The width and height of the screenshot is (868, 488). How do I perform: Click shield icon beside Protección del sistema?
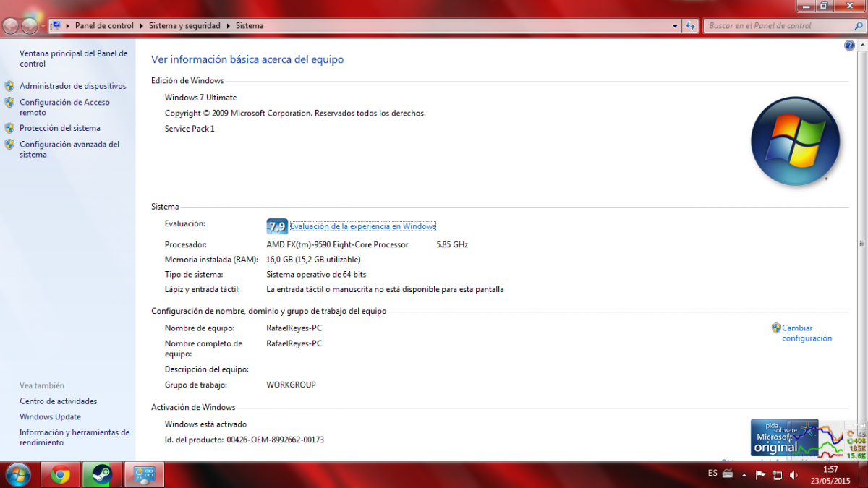(x=9, y=128)
